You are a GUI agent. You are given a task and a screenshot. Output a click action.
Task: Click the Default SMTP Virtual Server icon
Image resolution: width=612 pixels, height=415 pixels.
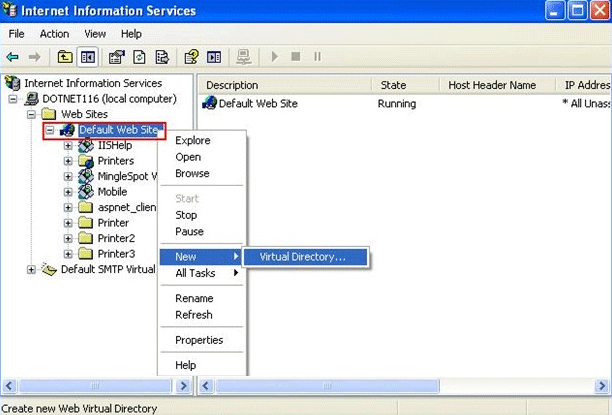pyautogui.click(x=49, y=269)
